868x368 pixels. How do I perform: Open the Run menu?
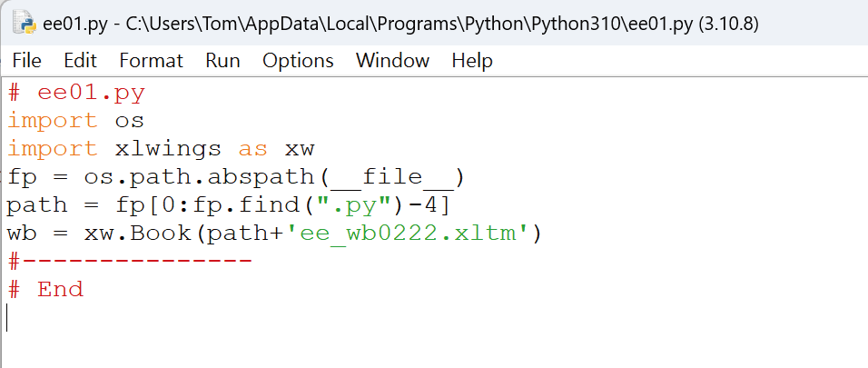click(222, 60)
